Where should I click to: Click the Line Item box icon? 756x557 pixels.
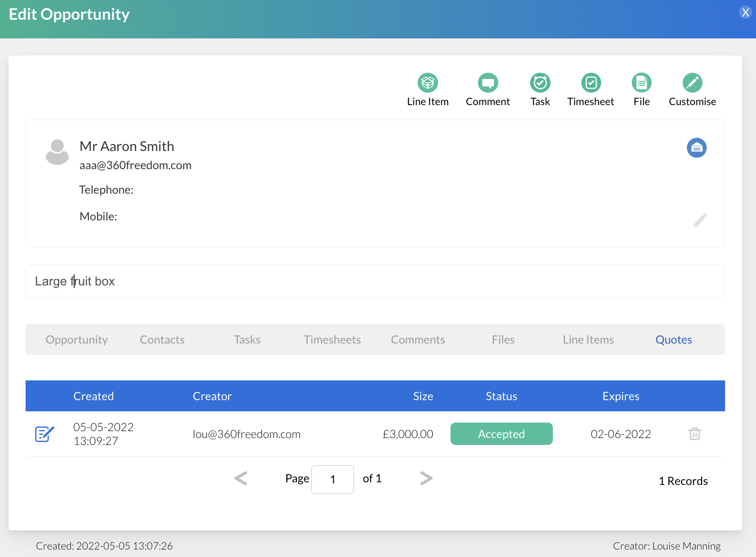click(x=428, y=83)
